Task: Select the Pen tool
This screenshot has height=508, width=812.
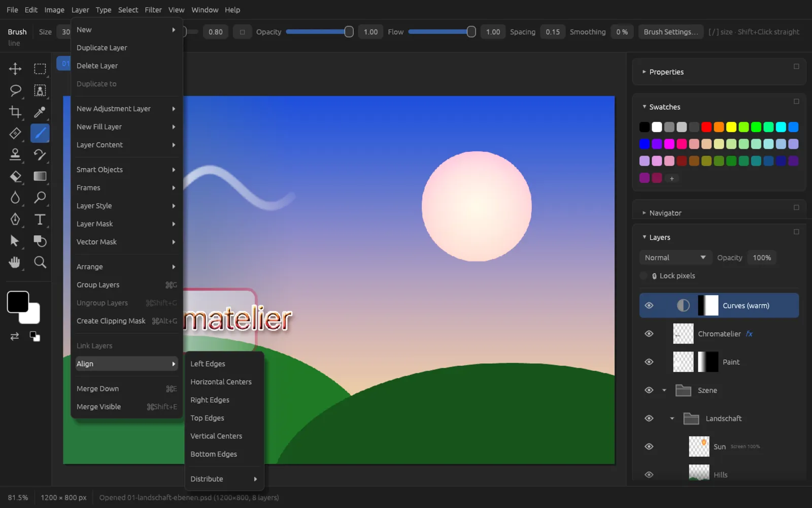Action: [x=15, y=219]
